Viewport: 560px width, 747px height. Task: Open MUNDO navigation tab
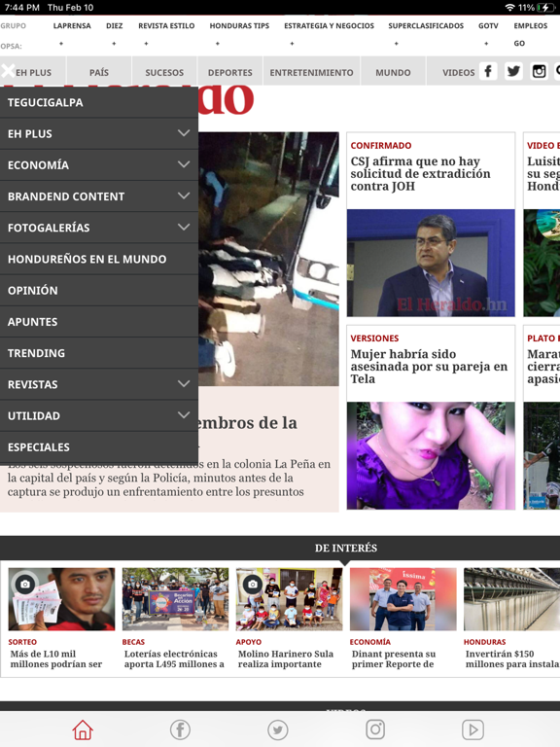(x=393, y=72)
